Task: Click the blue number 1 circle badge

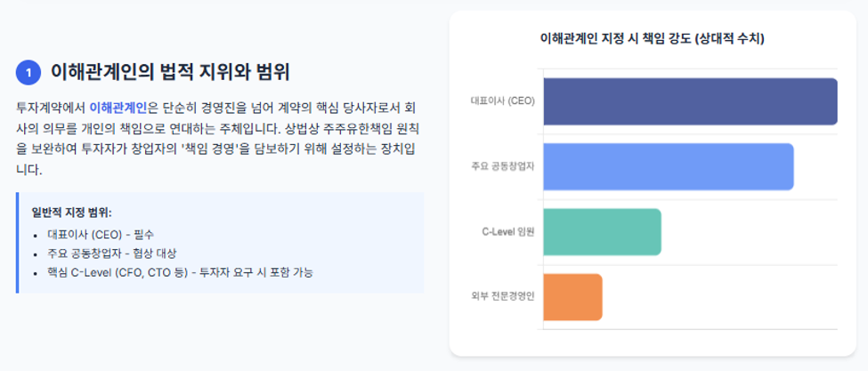Action: [x=28, y=72]
